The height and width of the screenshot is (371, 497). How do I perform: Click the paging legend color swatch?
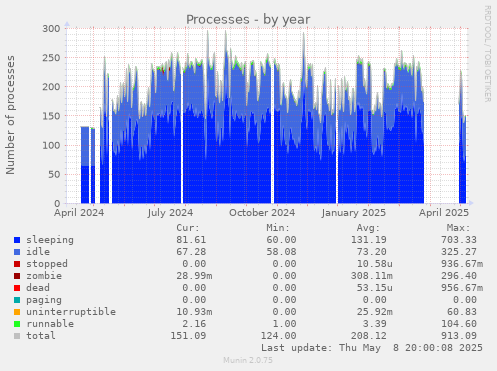click(x=17, y=300)
